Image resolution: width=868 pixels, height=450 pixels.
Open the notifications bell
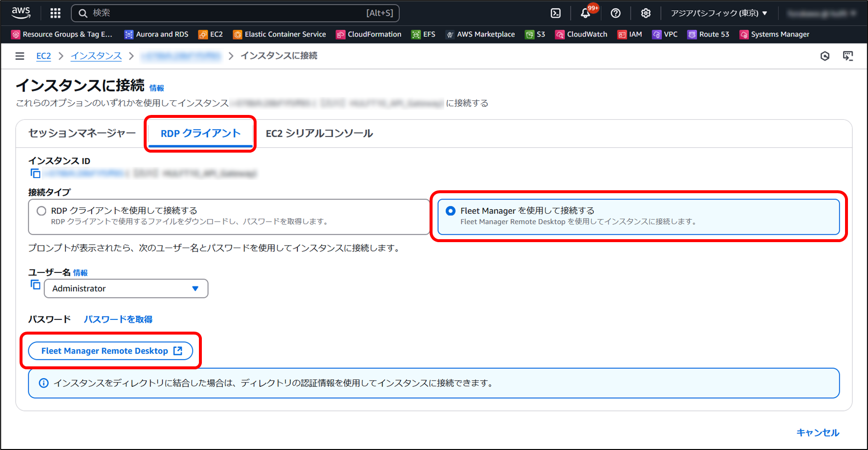586,13
